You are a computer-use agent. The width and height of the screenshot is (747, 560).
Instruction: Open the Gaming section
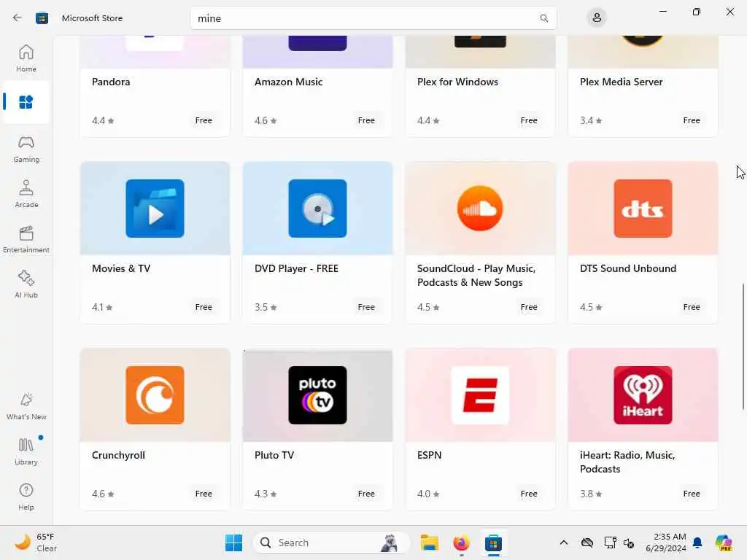pyautogui.click(x=26, y=149)
